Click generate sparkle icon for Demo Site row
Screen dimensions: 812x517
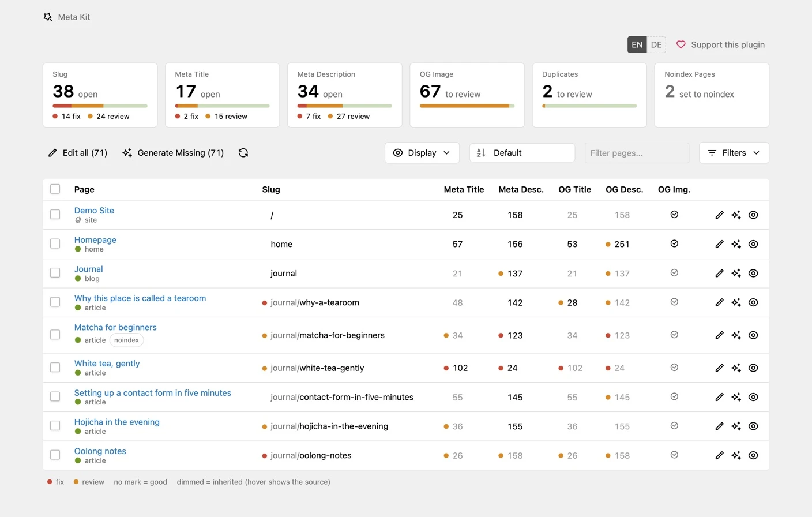[x=736, y=215]
